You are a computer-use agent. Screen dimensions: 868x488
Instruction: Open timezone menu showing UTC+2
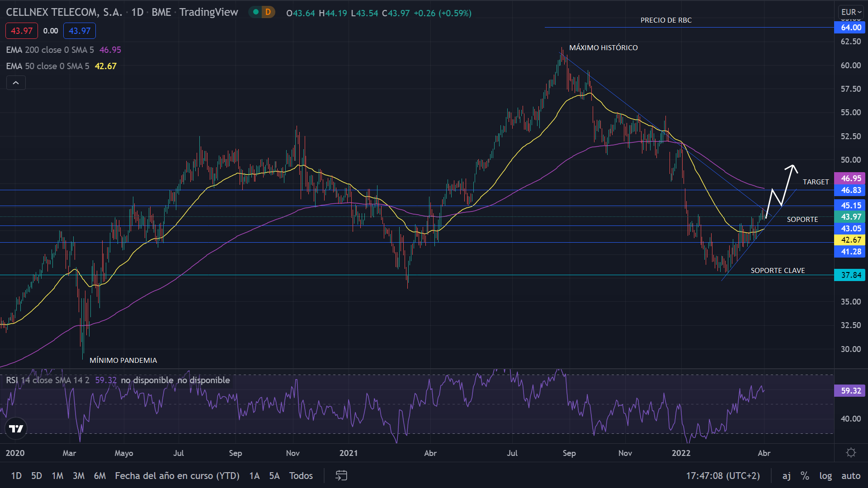(723, 475)
